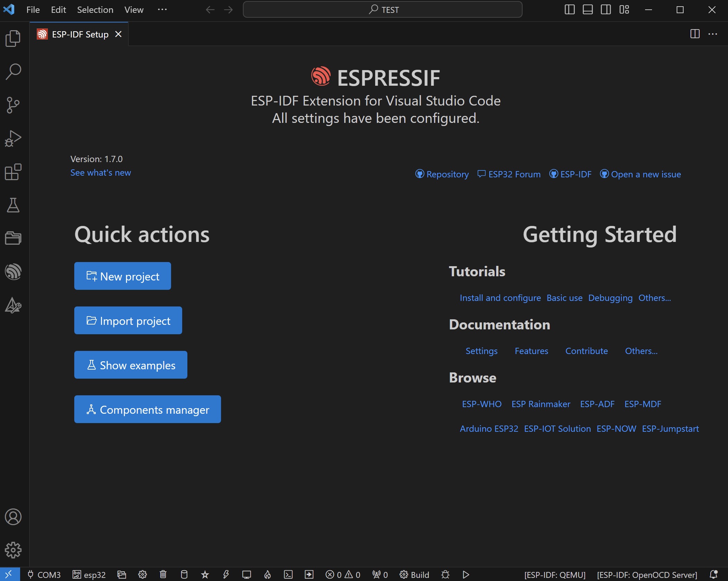Open the Open a new issue link
The image size is (728, 581).
tap(641, 174)
